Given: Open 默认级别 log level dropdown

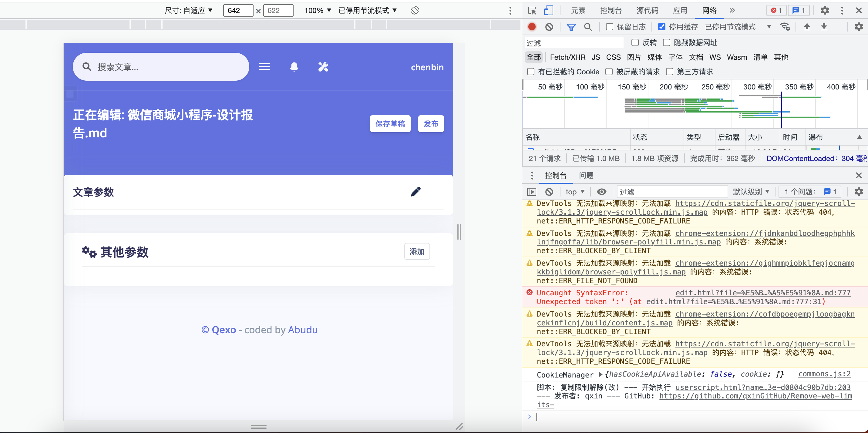Looking at the screenshot, I should tap(751, 192).
